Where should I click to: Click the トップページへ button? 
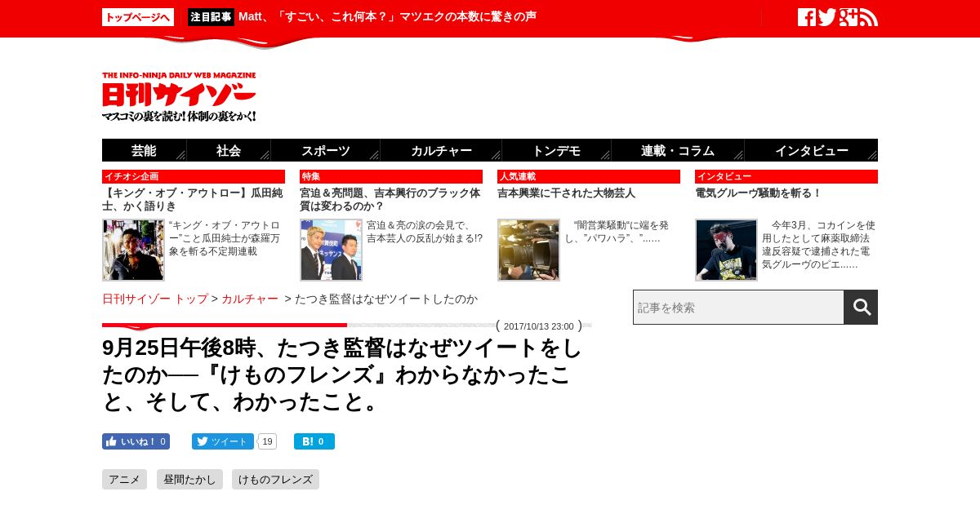coord(138,17)
